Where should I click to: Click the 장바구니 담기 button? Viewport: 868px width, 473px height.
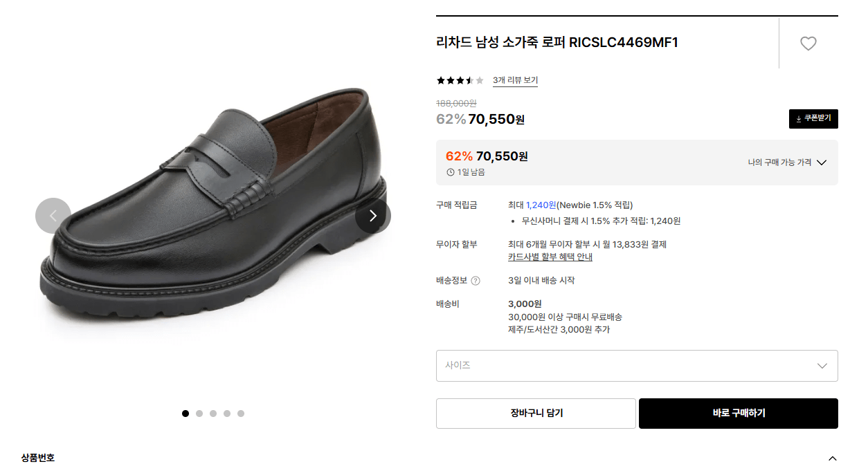pyautogui.click(x=536, y=413)
